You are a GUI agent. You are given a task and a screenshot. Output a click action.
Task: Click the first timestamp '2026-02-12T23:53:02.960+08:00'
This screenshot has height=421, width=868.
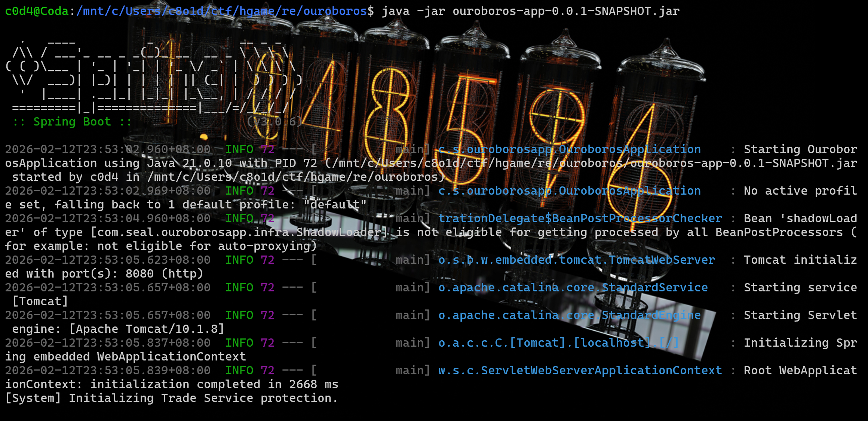point(108,149)
